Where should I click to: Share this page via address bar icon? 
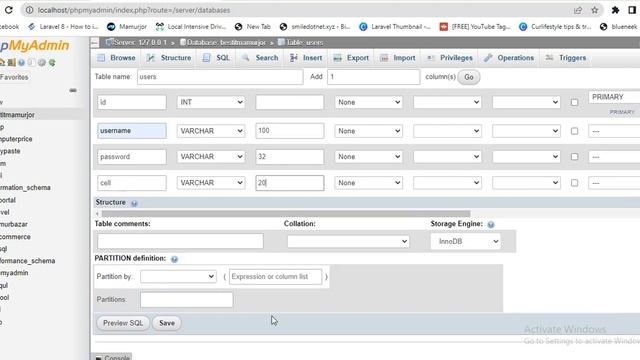pyautogui.click(x=578, y=10)
